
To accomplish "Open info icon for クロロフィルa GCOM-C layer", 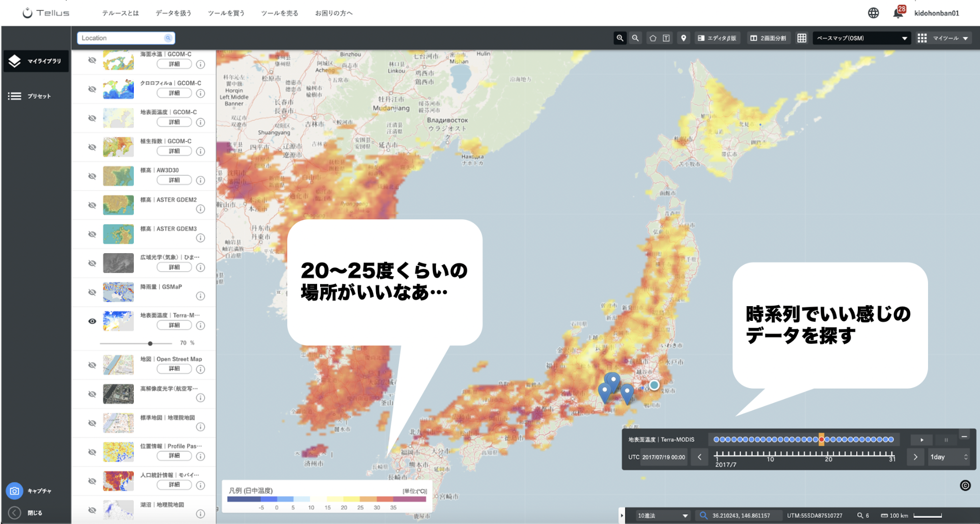I will pyautogui.click(x=201, y=93).
